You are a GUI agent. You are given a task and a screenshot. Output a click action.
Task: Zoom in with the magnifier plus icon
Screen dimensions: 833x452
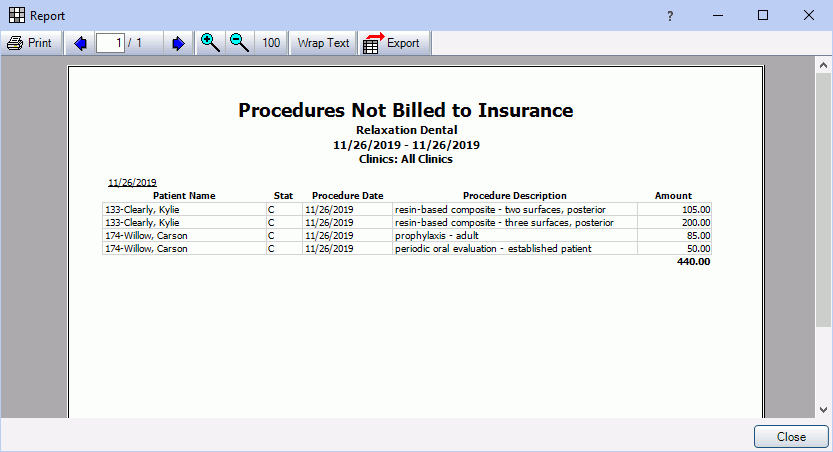[210, 43]
